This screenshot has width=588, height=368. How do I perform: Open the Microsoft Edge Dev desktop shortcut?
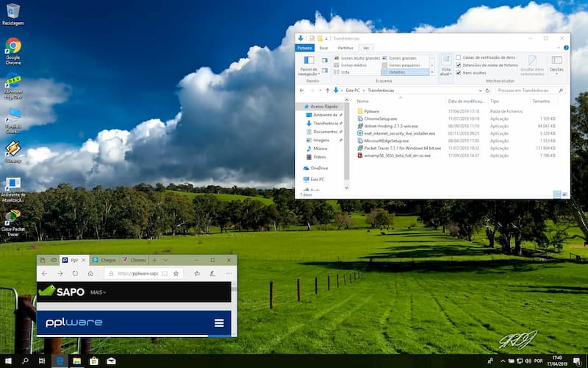click(13, 86)
